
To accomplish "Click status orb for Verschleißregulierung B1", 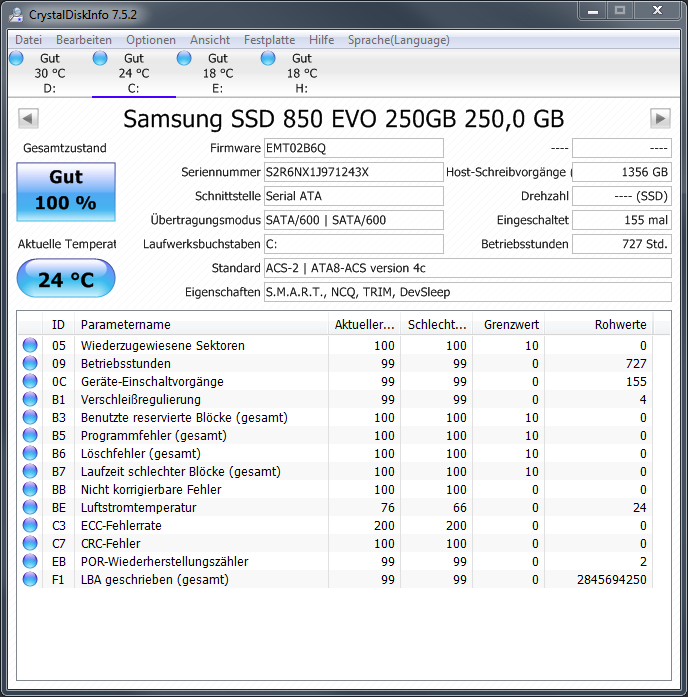I will click(x=30, y=399).
